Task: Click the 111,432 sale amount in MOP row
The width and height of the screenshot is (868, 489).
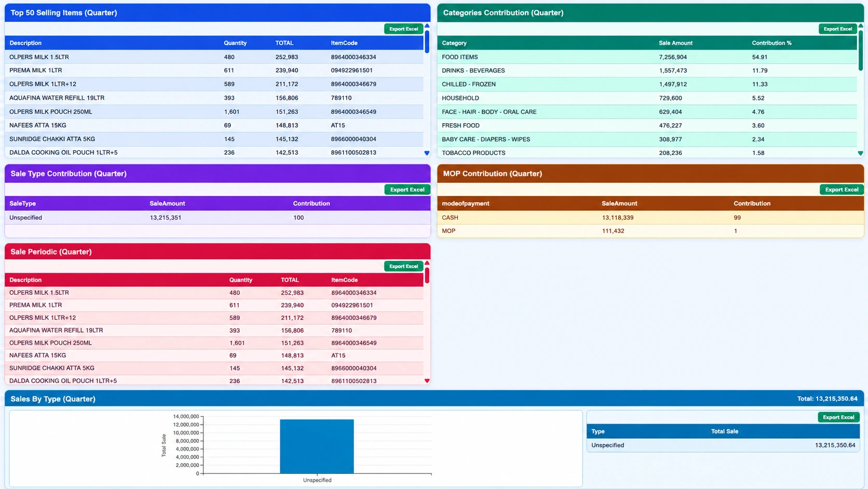Action: [x=613, y=231]
